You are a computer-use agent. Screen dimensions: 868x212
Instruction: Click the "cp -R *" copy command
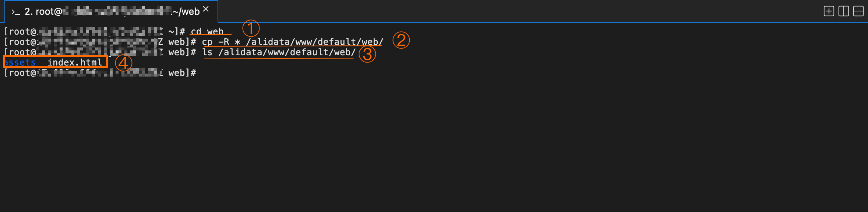click(221, 42)
